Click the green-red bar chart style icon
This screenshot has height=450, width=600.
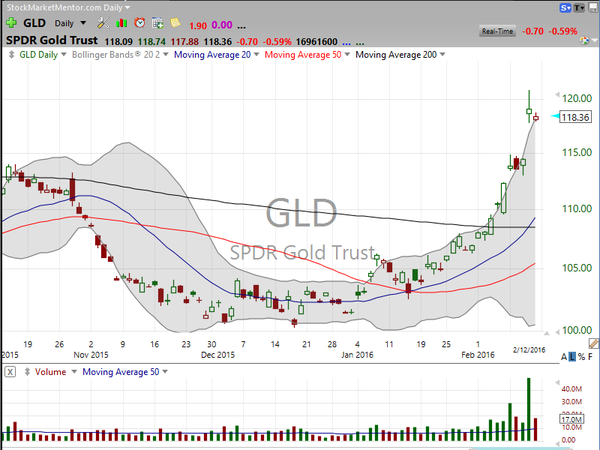[x=122, y=23]
